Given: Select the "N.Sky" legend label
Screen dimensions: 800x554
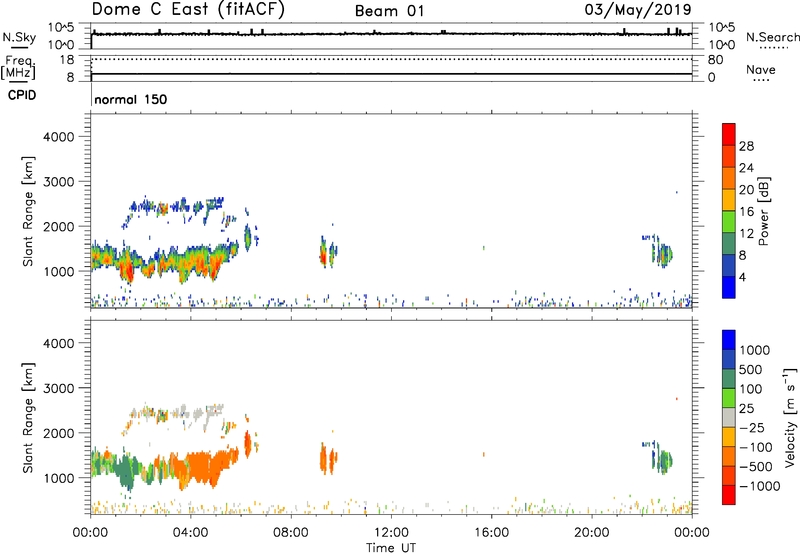Looking at the screenshot, I should pos(19,37).
